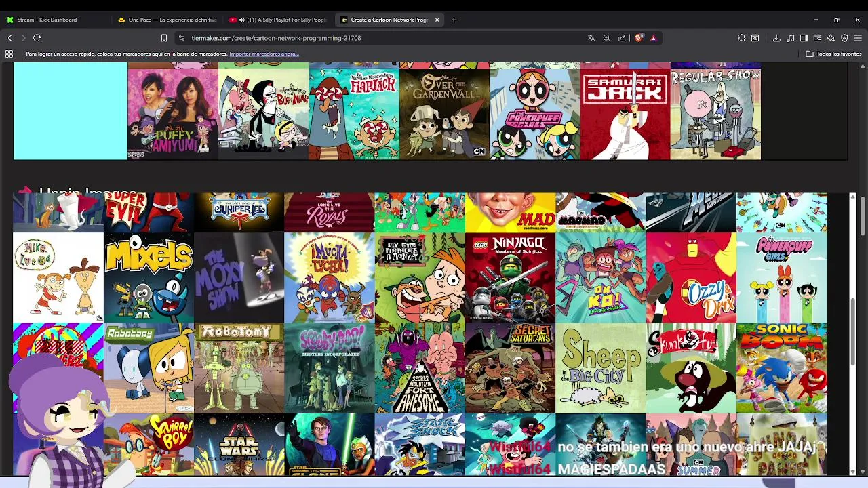Select the Samurai Jack tier image
This screenshot has width=868, height=488.
coord(625,115)
